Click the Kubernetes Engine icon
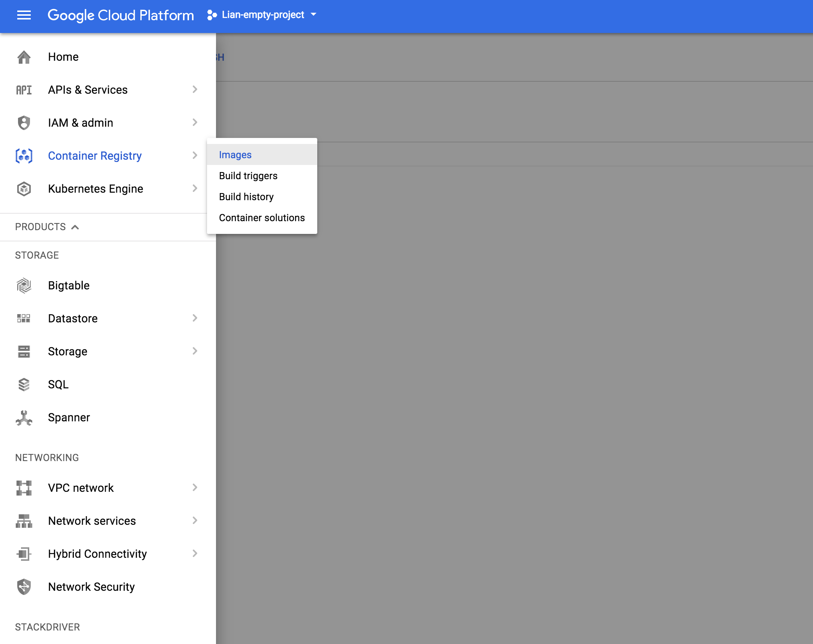The width and height of the screenshot is (813, 644). pos(24,189)
